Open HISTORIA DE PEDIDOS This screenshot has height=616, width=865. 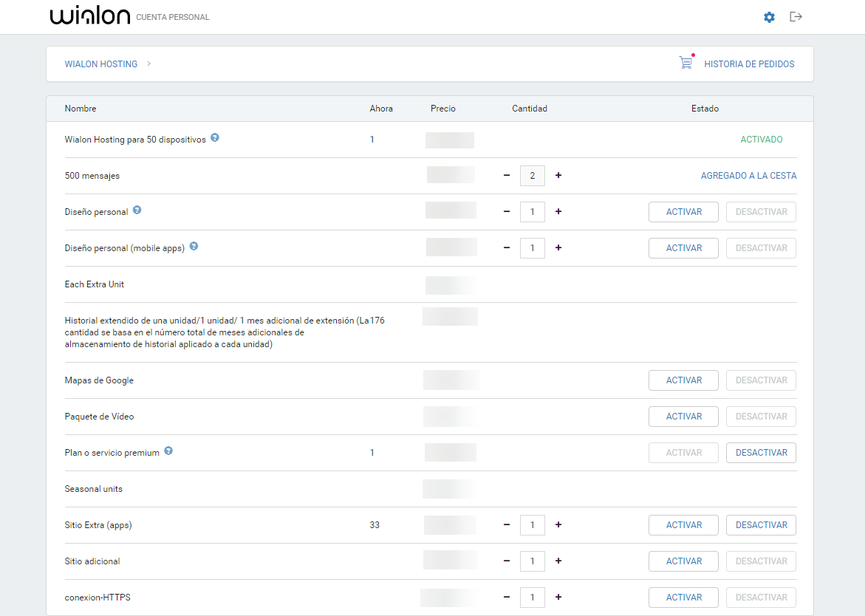coord(749,64)
